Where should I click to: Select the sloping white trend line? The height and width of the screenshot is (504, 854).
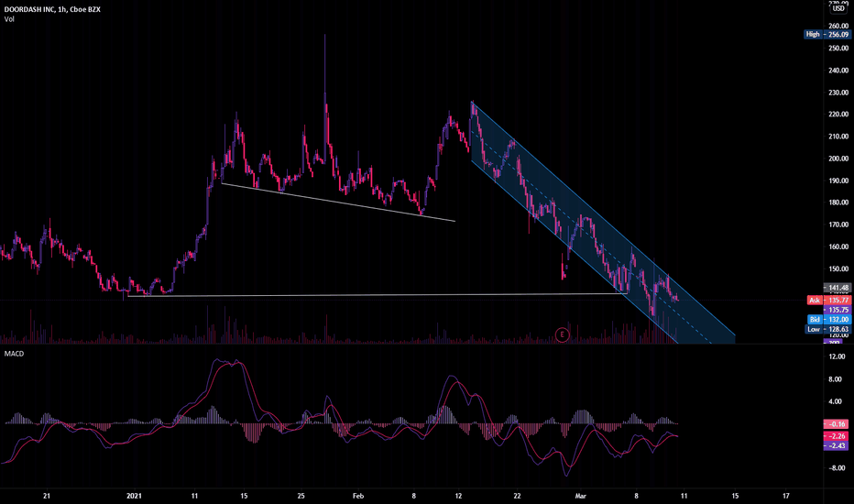[x=338, y=203]
